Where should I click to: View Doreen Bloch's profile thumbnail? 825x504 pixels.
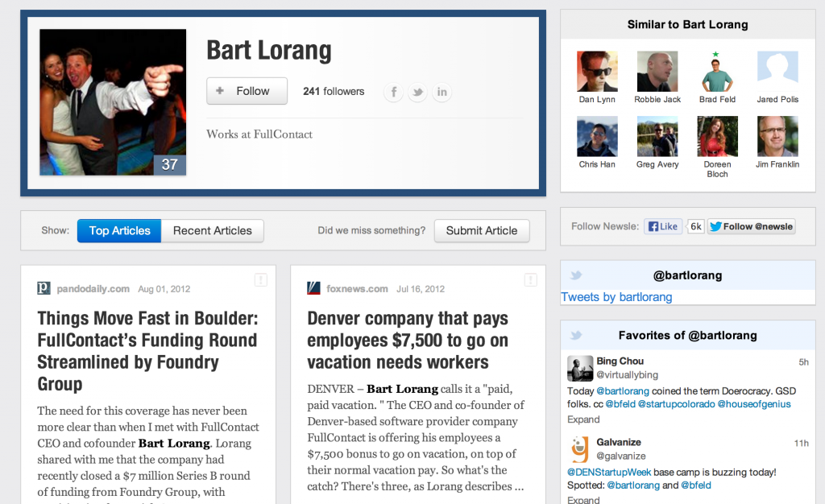717,137
